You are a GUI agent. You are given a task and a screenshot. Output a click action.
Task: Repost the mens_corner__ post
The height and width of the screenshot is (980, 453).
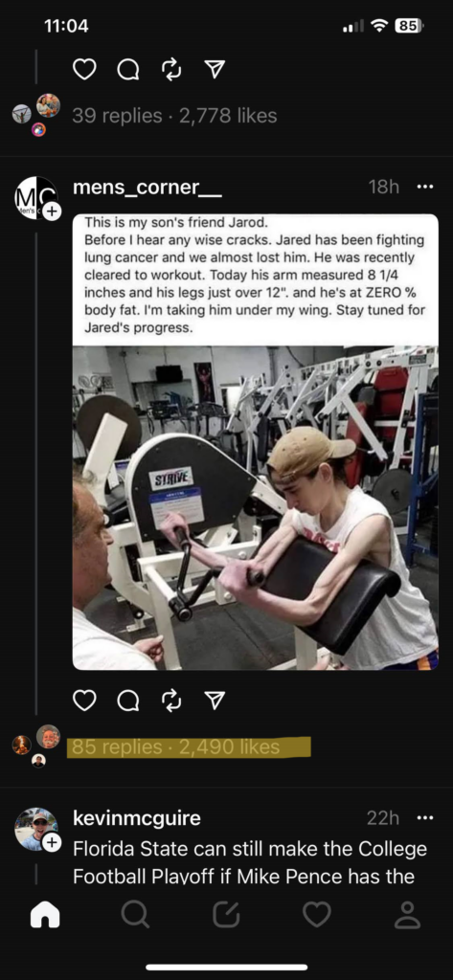pos(171,700)
